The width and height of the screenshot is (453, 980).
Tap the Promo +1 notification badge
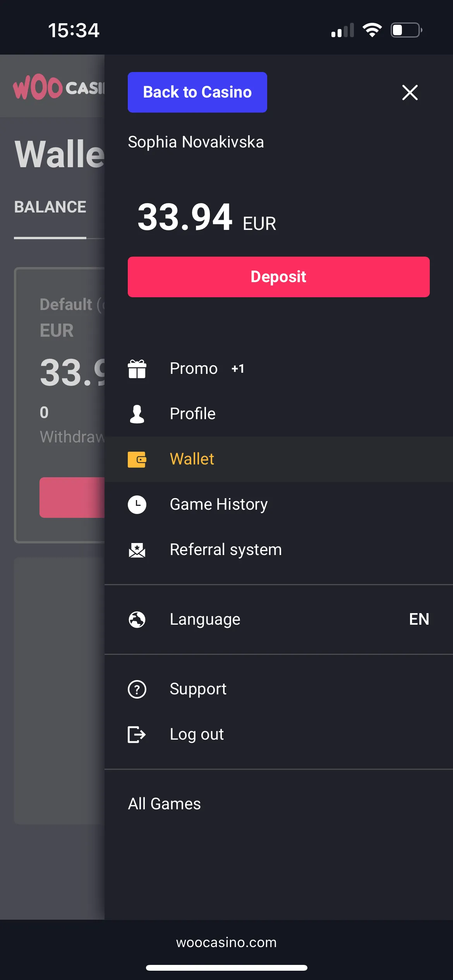[238, 369]
